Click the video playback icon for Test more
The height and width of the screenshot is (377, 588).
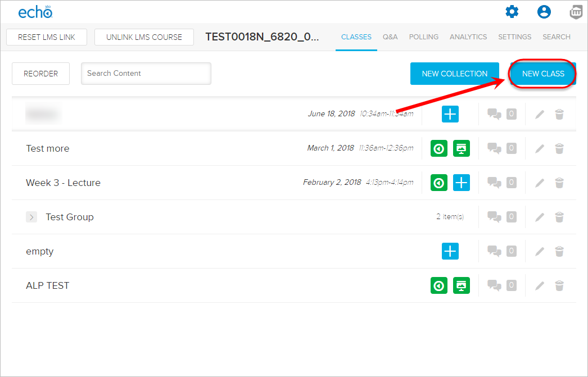point(439,148)
